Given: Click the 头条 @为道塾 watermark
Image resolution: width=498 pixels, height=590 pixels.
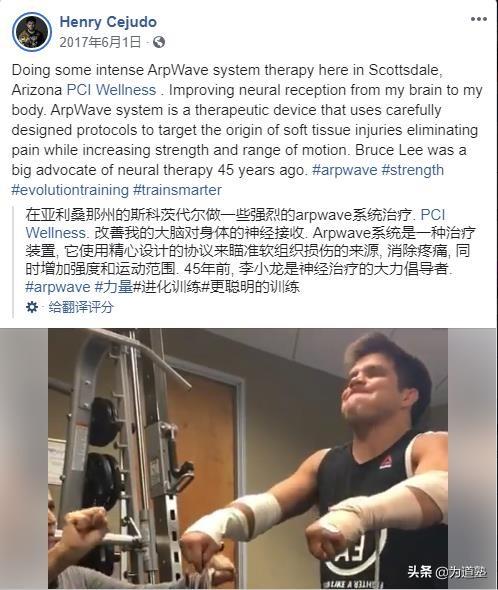Looking at the screenshot, I should pos(447,572).
